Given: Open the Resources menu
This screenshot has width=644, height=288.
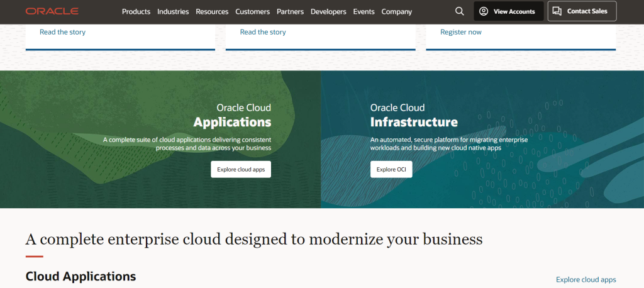Looking at the screenshot, I should (x=212, y=11).
